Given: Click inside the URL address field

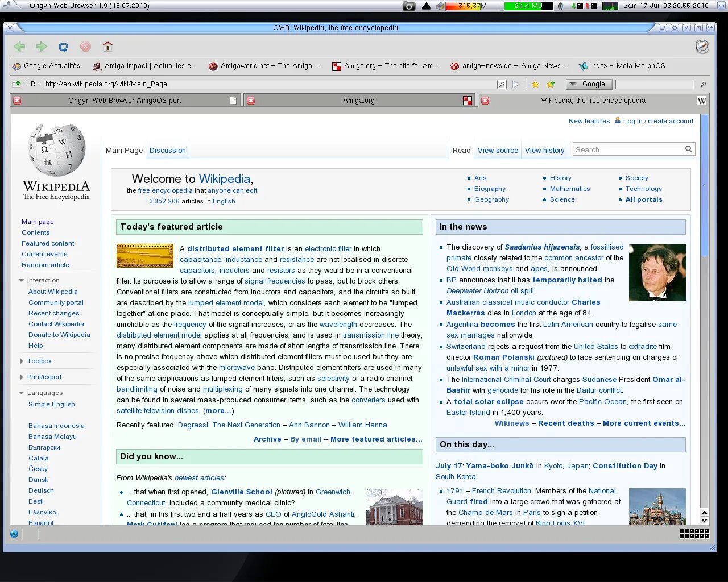Looking at the screenshot, I should point(270,84).
